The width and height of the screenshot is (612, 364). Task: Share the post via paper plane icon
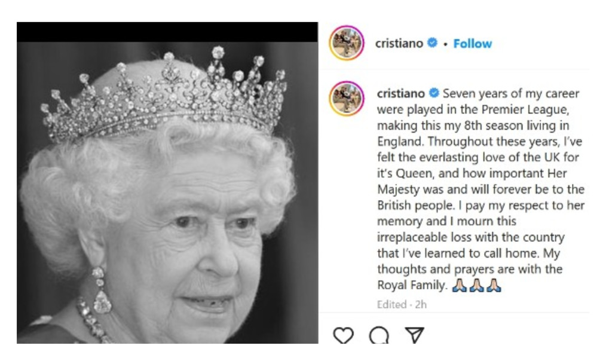tap(415, 335)
